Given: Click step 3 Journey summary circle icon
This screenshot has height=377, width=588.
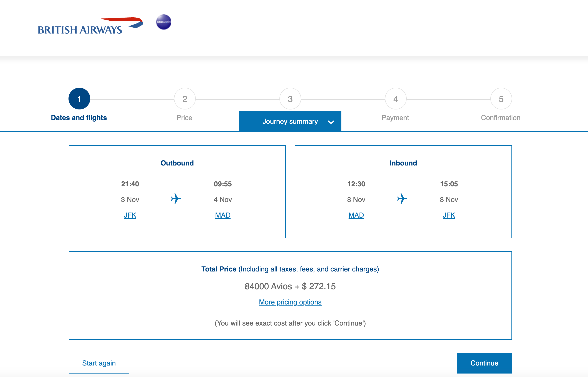Looking at the screenshot, I should 290,99.
